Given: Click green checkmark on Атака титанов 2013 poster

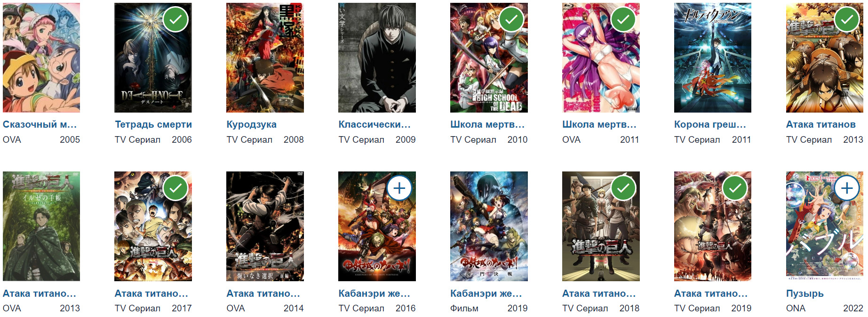Looking at the screenshot, I should (x=847, y=19).
